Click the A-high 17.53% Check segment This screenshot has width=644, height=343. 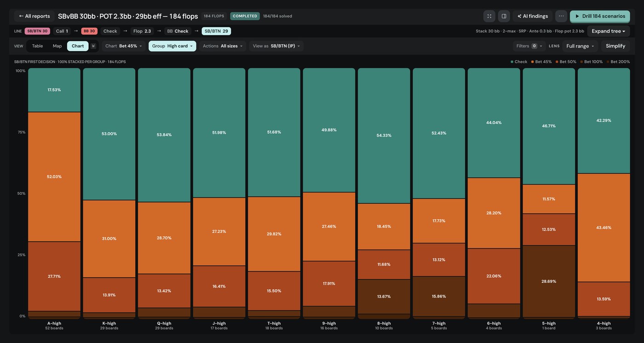pos(54,90)
